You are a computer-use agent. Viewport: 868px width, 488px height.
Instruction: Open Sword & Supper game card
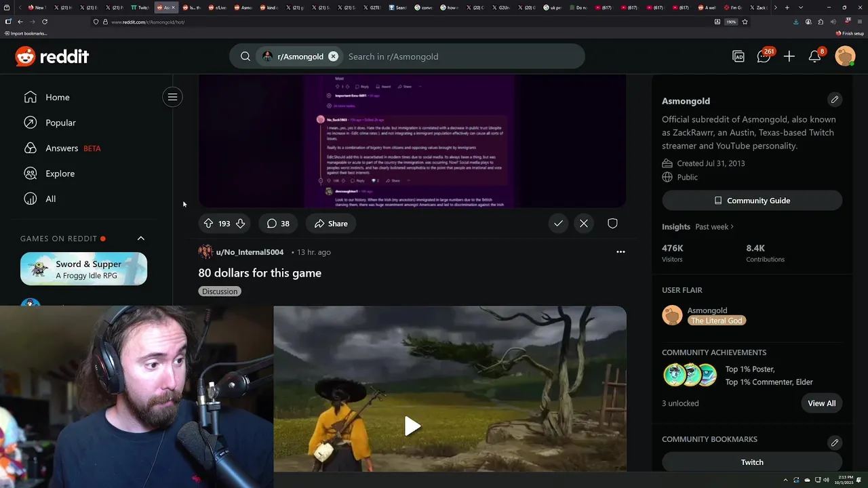pyautogui.click(x=83, y=269)
